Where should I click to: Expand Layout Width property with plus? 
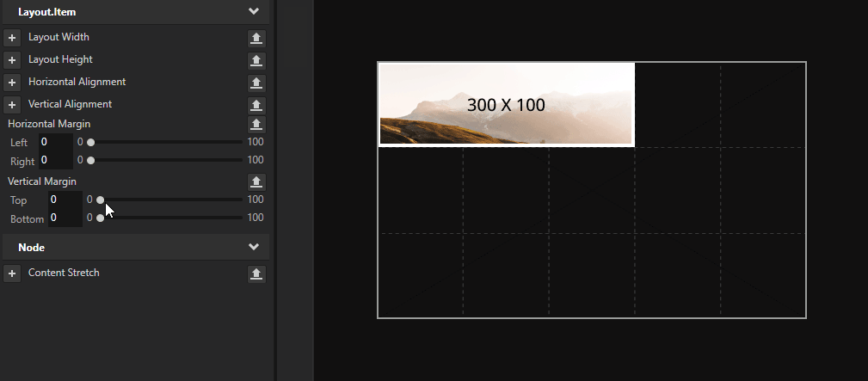pyautogui.click(x=12, y=38)
